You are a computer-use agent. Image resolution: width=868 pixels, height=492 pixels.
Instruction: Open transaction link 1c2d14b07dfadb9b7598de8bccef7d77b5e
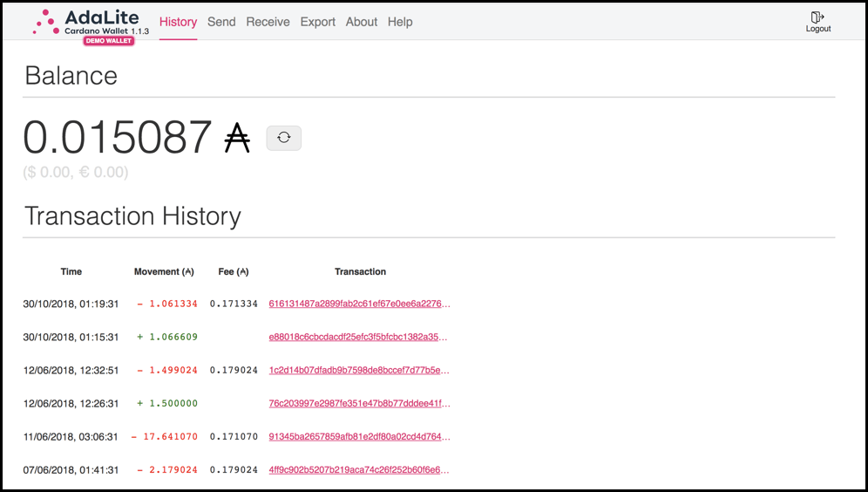pos(359,370)
